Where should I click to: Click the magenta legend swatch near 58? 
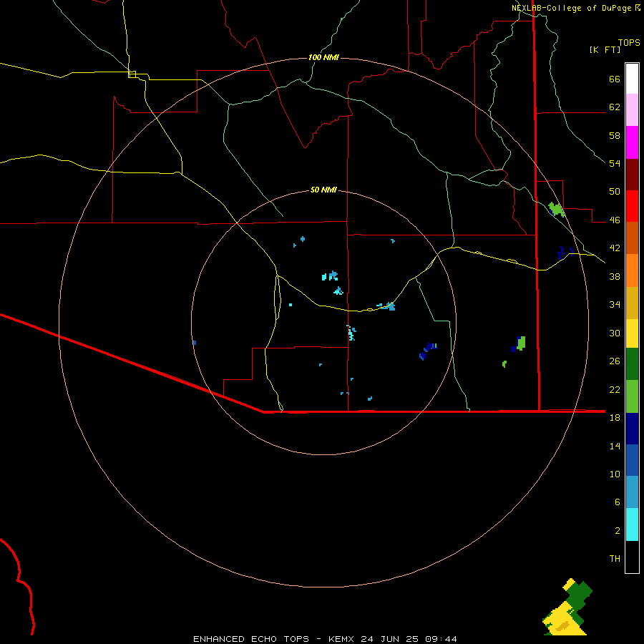click(632, 142)
